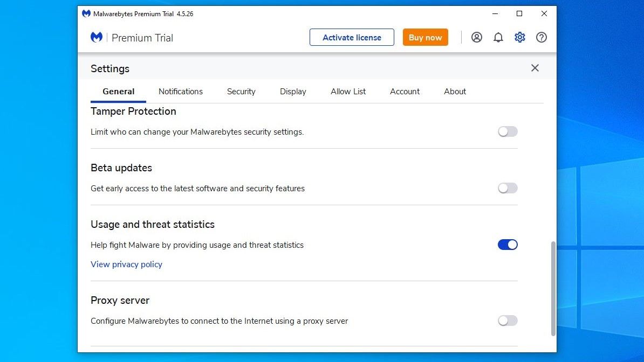Enable the Proxy server option
The image size is (644, 362).
(507, 321)
